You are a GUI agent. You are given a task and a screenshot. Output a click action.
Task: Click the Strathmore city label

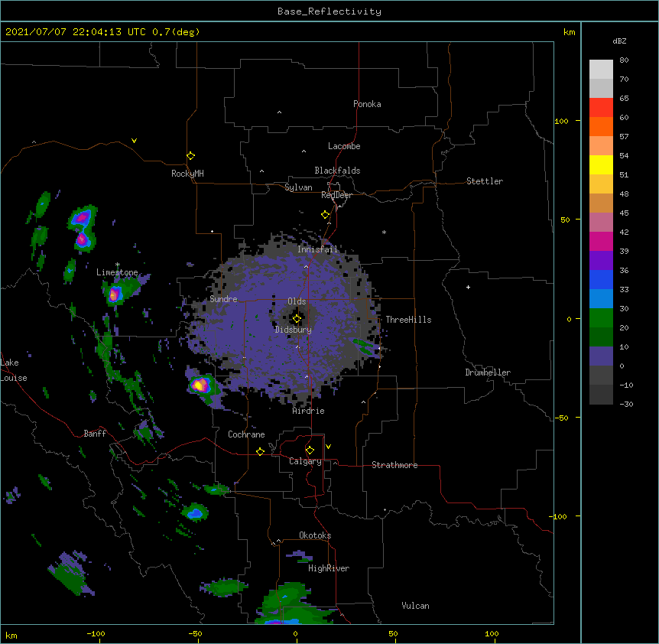[394, 465]
